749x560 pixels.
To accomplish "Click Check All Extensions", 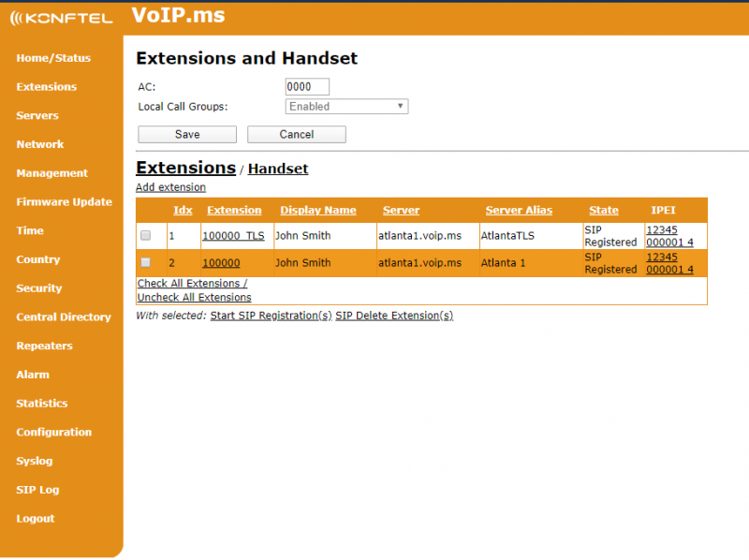I will tap(192, 284).
